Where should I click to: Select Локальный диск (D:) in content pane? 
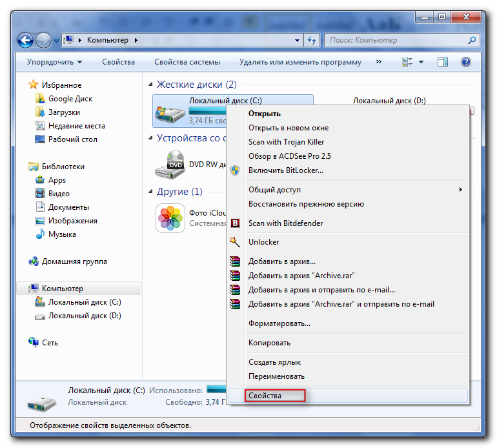[389, 101]
